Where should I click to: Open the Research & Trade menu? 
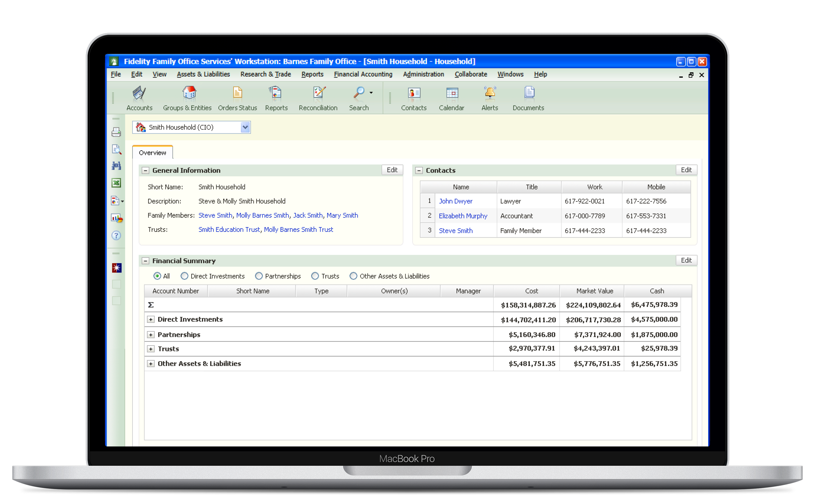pyautogui.click(x=266, y=74)
